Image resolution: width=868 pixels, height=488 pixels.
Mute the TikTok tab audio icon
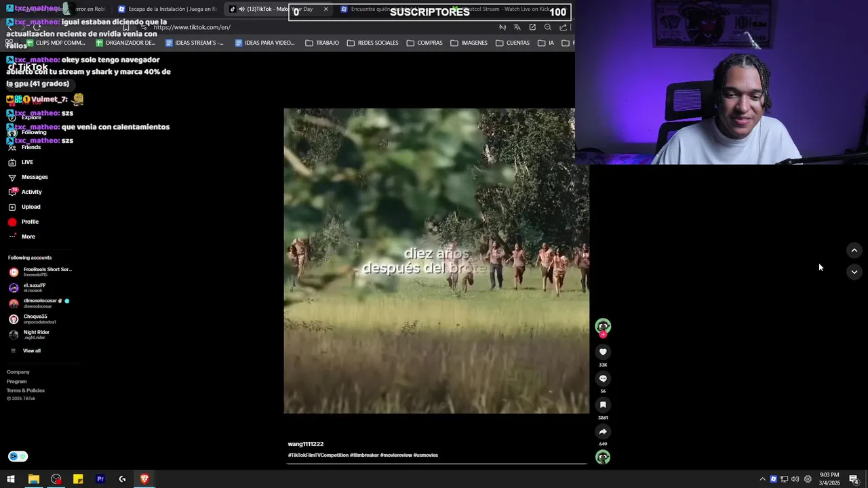point(241,9)
